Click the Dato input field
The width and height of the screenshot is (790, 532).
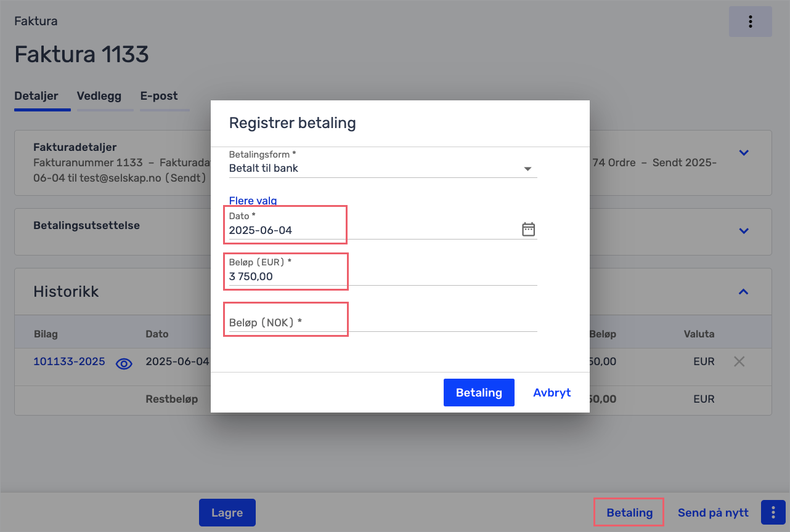[373, 230]
